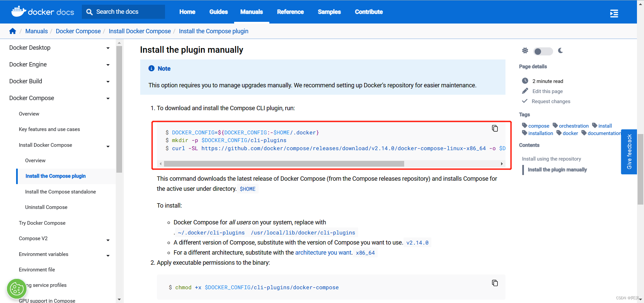Open the Give feedback side button
The image size is (644, 303).
point(629,152)
